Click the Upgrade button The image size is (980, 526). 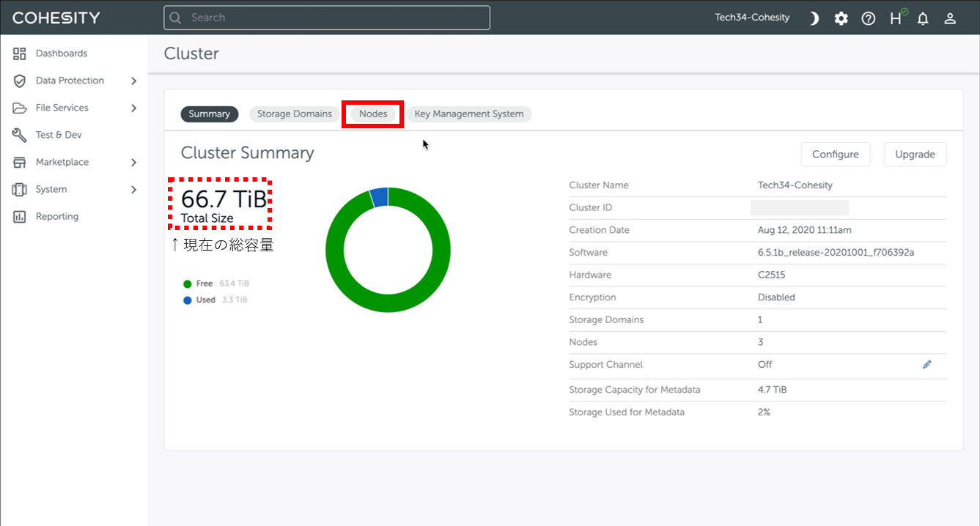click(x=915, y=155)
